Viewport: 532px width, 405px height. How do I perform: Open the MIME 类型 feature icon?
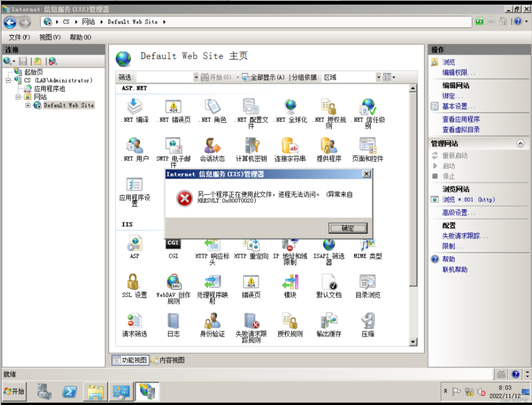click(x=368, y=245)
